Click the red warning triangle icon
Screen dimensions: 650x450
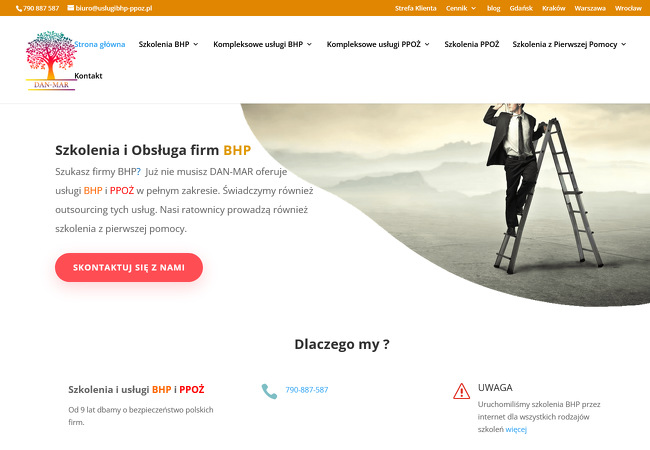tap(461, 391)
